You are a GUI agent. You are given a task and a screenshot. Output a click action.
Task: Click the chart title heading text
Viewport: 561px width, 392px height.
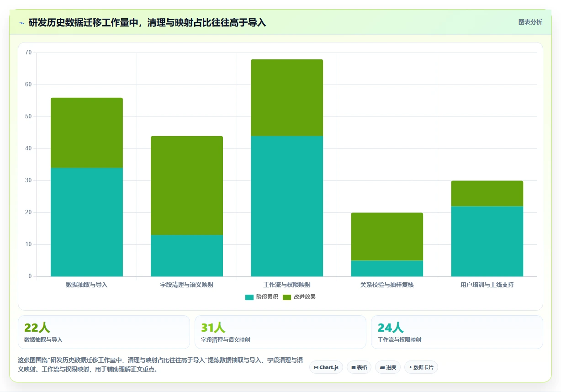pyautogui.click(x=147, y=23)
